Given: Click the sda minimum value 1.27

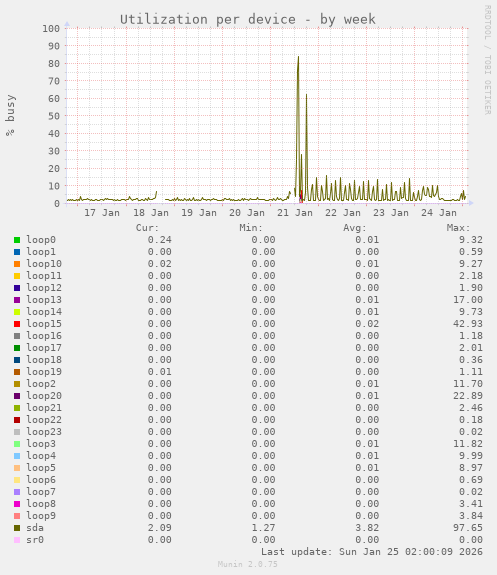Looking at the screenshot, I should tap(263, 528).
